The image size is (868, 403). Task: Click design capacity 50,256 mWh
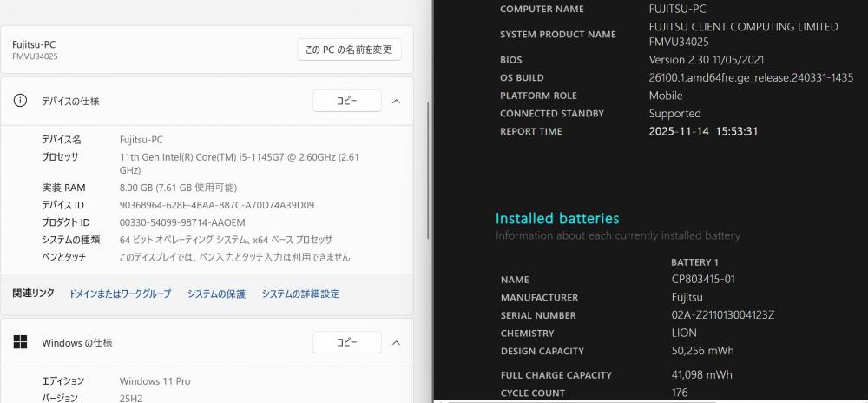702,350
